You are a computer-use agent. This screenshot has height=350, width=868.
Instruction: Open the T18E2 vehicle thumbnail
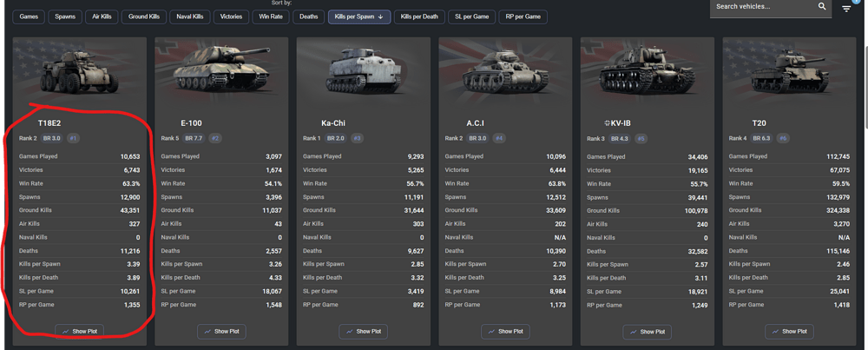[x=79, y=74]
